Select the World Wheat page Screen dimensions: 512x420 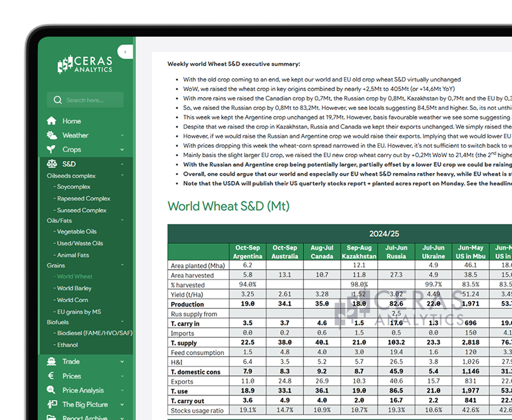(x=73, y=277)
